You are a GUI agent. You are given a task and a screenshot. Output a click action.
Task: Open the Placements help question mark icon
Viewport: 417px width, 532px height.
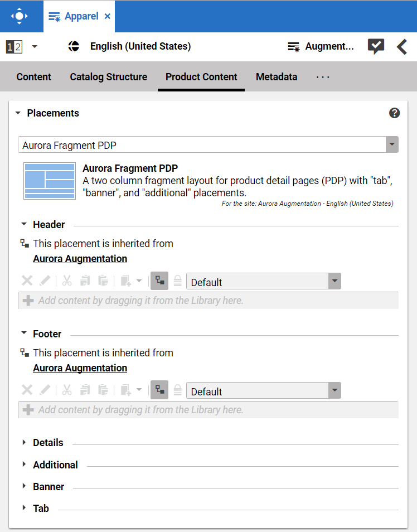tap(394, 113)
